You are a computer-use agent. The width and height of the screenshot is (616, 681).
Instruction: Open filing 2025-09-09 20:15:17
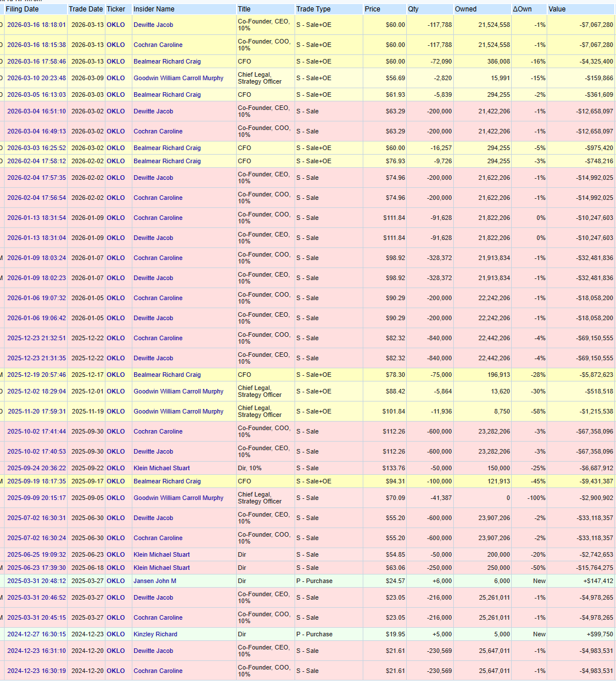point(37,498)
